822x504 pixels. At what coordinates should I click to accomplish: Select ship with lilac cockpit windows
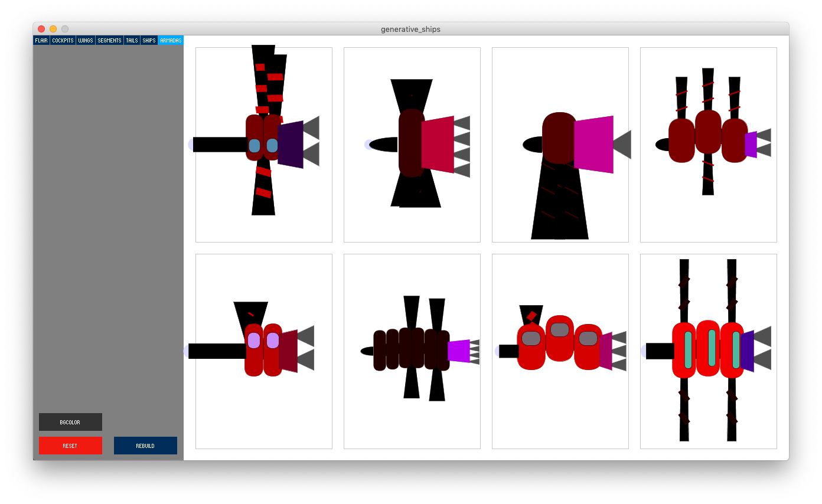(264, 351)
